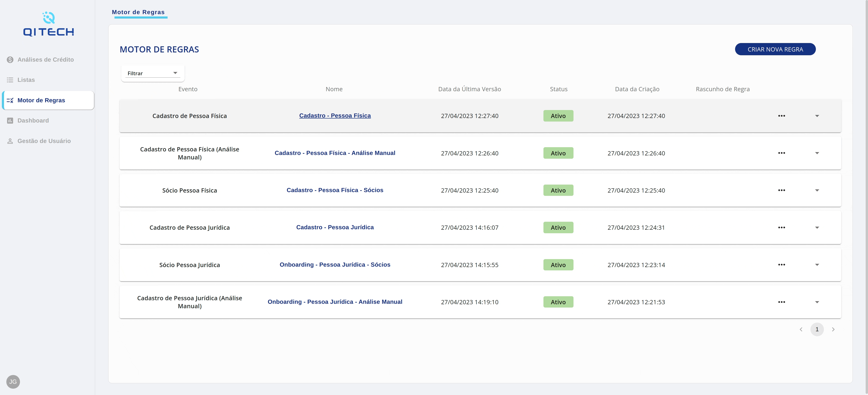Open the three-dots menu for Pessoa Física - Sócios
Screen dimensions: 868x395
click(x=782, y=191)
